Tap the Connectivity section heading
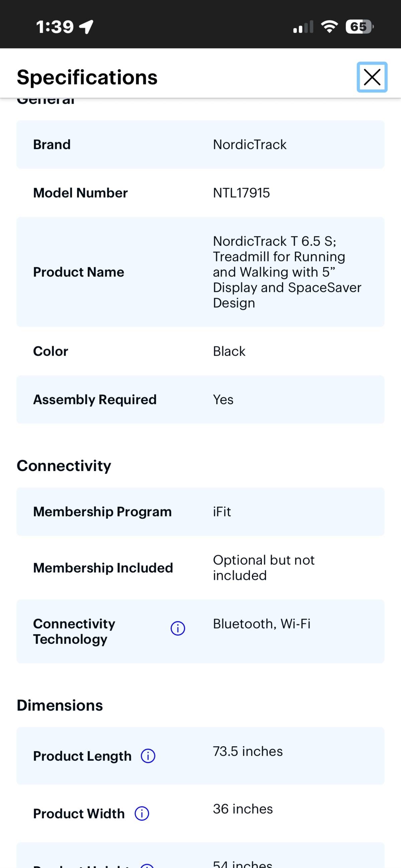401x868 pixels. coord(64,466)
